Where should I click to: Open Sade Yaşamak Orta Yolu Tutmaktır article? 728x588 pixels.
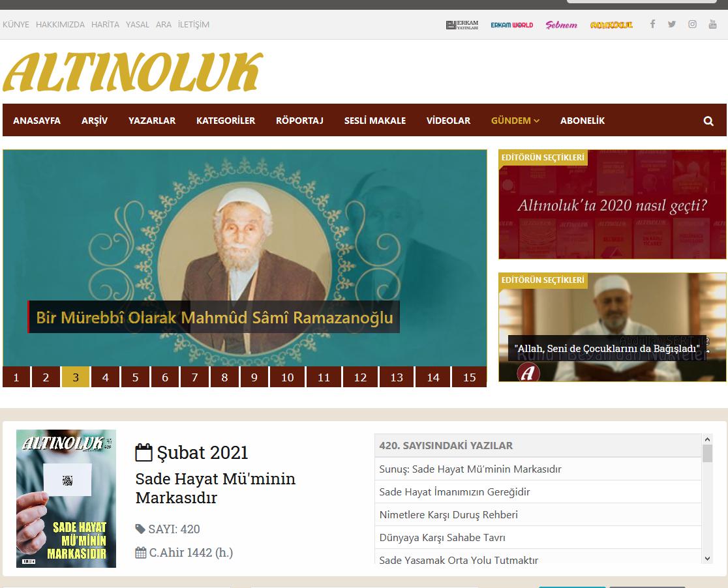click(538, 557)
